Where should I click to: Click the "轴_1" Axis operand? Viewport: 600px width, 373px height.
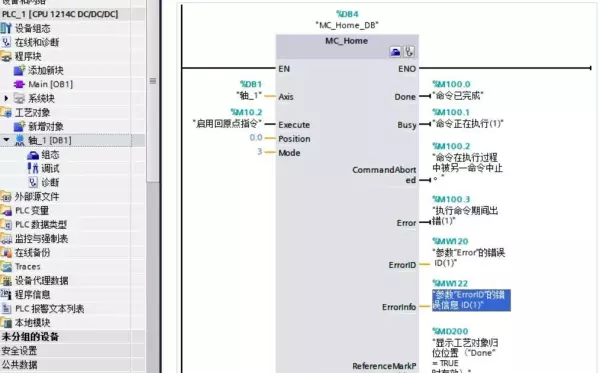pos(249,95)
